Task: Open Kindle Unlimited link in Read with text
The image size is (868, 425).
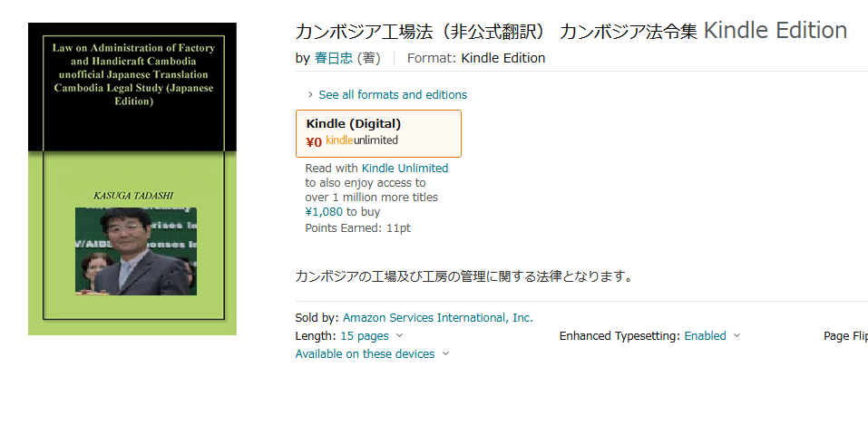Action: [x=405, y=168]
